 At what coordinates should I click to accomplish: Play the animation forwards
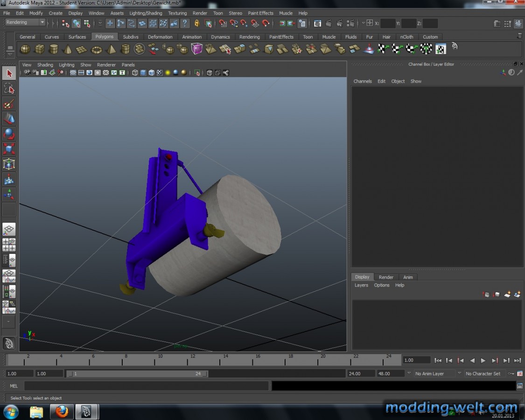483,360
